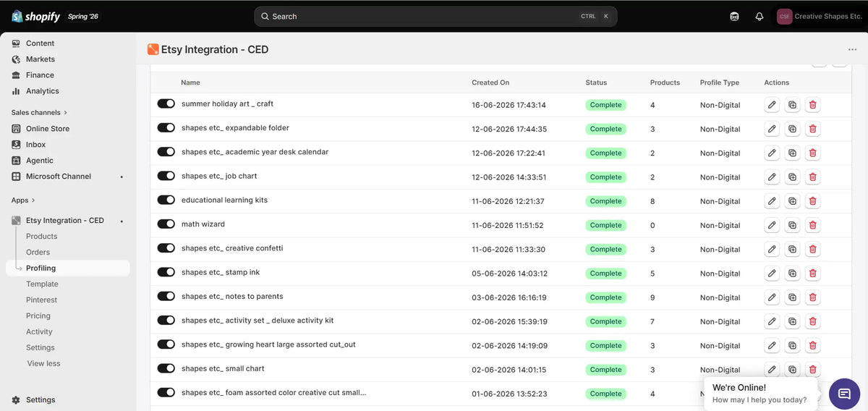The image size is (868, 411).
Task: Duplicate the creative confetti profile
Action: 792,249
